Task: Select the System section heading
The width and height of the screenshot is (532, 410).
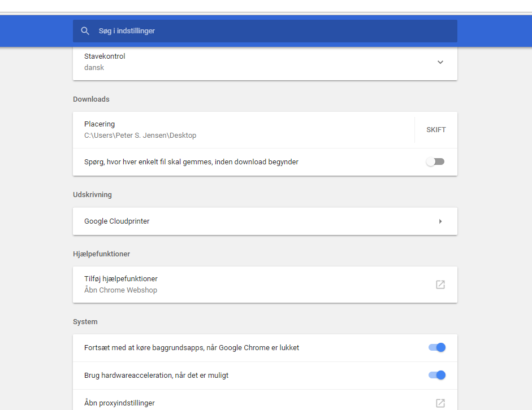Action: coord(85,321)
